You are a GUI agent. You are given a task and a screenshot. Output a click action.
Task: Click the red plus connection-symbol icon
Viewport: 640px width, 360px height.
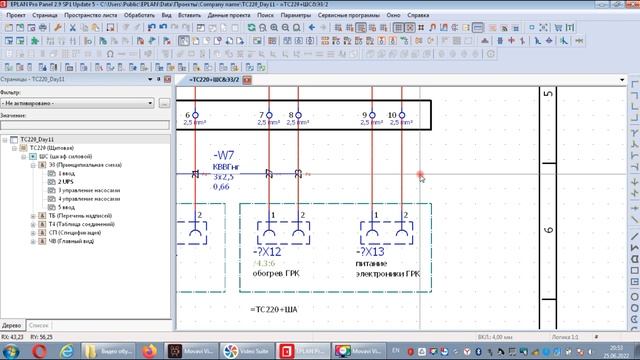pyautogui.click(x=511, y=41)
